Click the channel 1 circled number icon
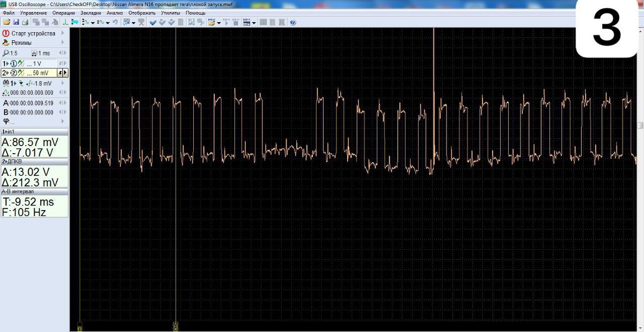This screenshot has width=644, height=332. [x=13, y=63]
